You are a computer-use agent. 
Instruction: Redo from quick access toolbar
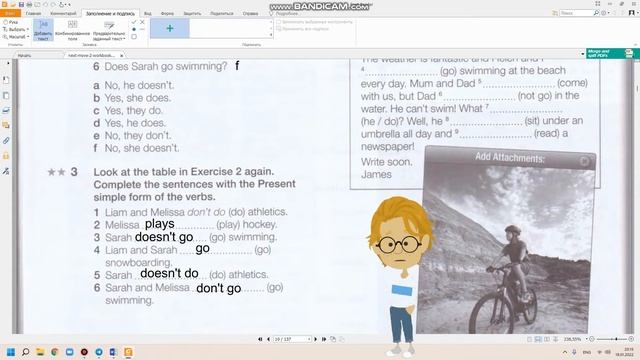(53, 4)
